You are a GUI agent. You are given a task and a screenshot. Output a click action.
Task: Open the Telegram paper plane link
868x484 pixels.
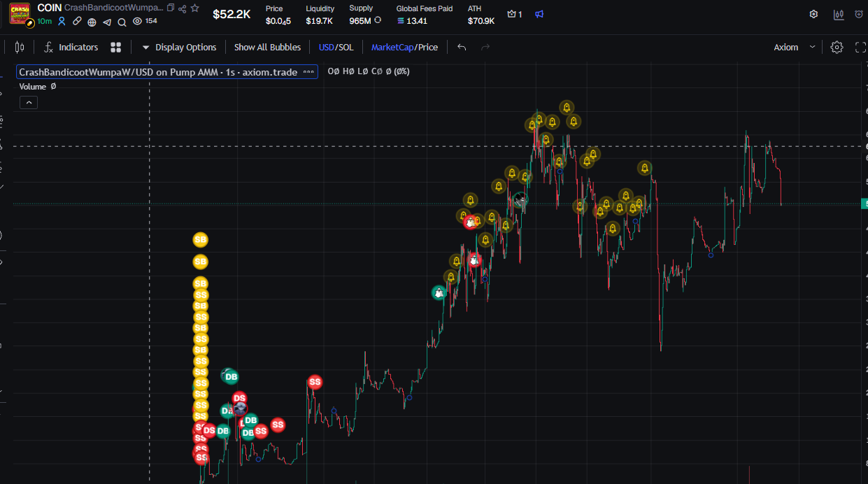(x=107, y=22)
